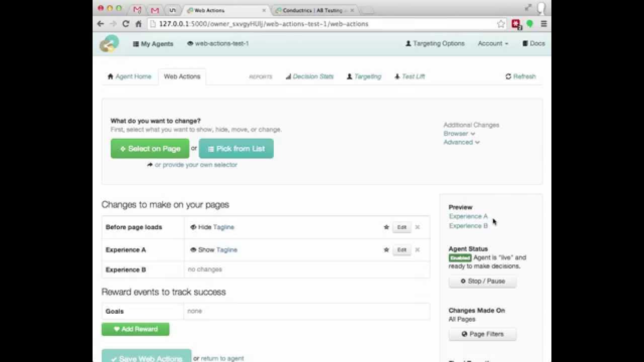Expand the Advanced dropdown
644x362 pixels.
pyautogui.click(x=461, y=142)
